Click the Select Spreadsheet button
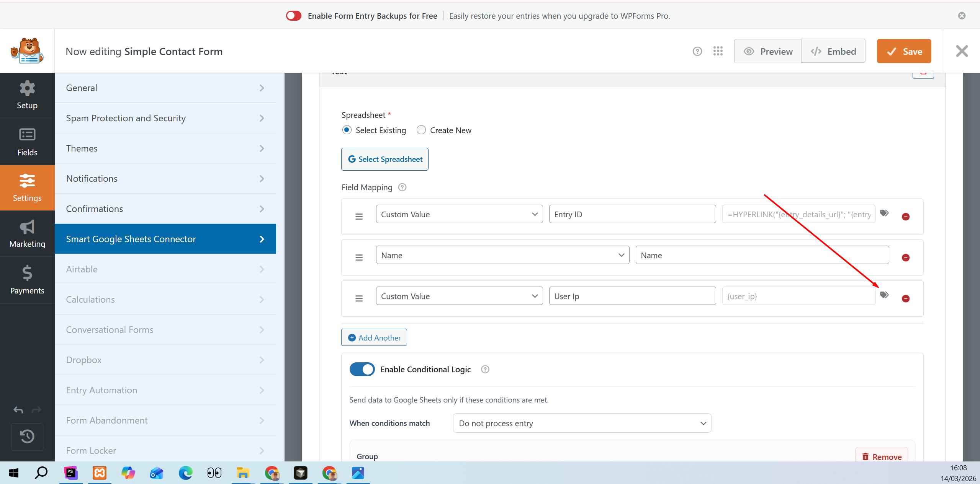This screenshot has width=980, height=484. 385,159
